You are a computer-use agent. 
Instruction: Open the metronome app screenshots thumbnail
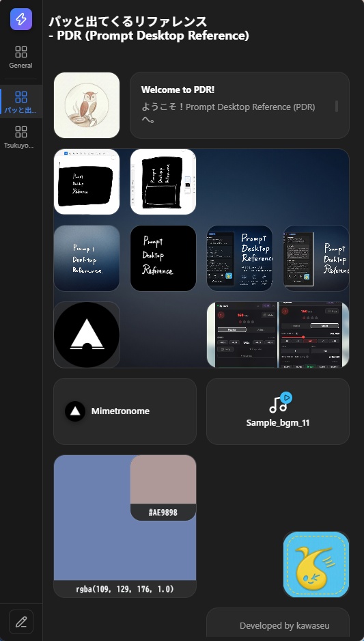[278, 335]
